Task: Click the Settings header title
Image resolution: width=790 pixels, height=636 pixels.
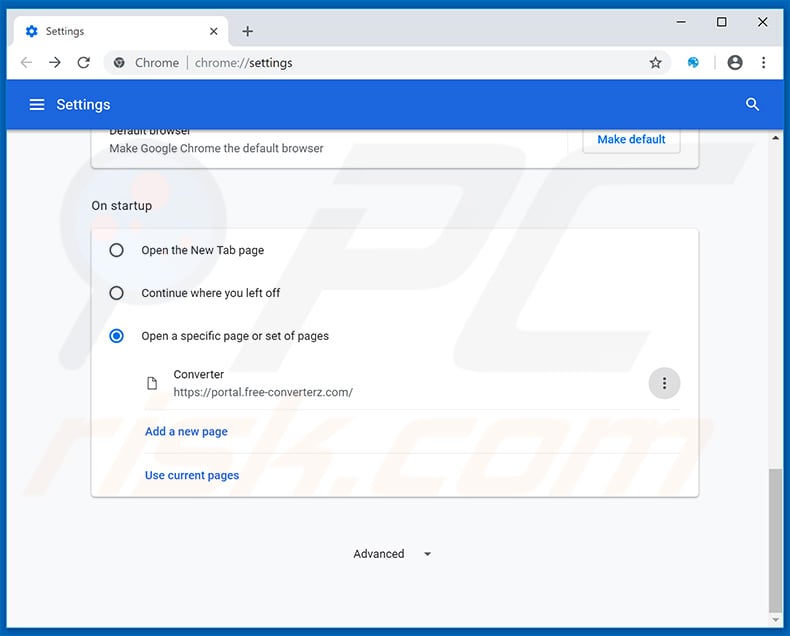Action: [x=83, y=104]
